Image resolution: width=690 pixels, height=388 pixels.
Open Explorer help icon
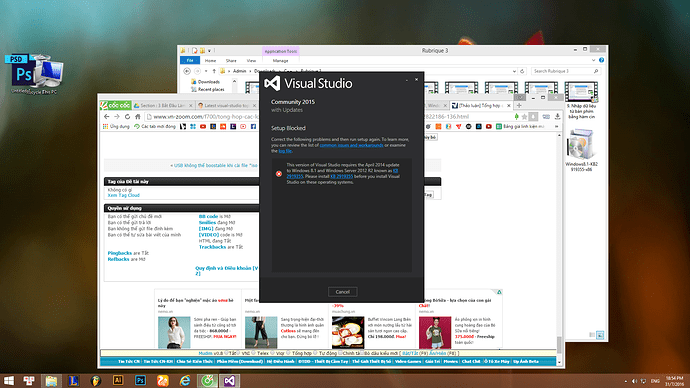[601, 60]
